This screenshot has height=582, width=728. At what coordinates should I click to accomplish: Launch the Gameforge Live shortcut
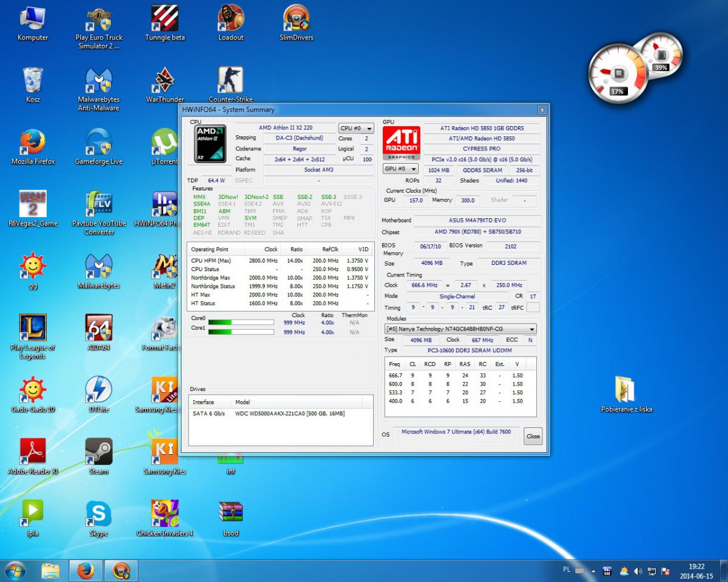(98, 147)
